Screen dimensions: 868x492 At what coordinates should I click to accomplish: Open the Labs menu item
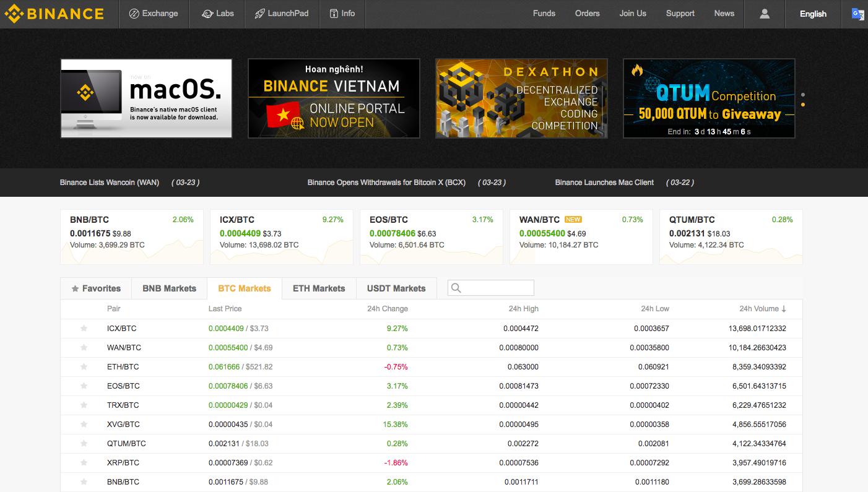pyautogui.click(x=217, y=14)
